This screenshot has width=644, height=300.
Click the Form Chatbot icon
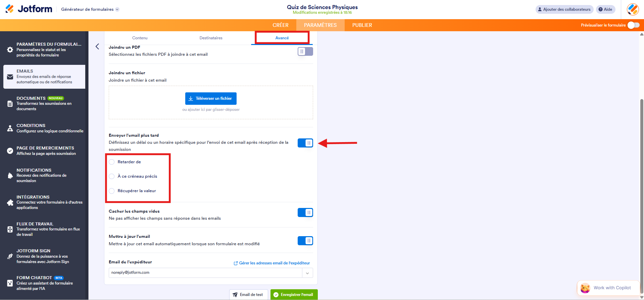click(x=10, y=283)
